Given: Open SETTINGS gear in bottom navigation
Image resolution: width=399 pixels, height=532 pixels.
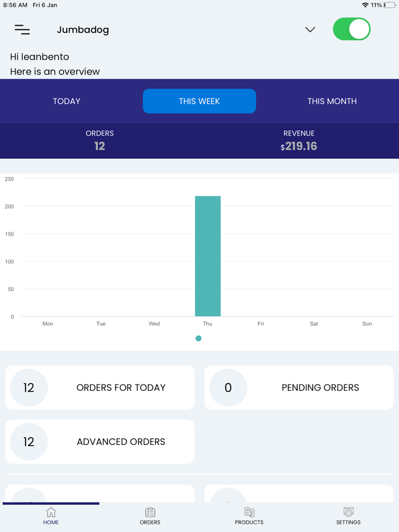Looking at the screenshot, I should 348,516.
